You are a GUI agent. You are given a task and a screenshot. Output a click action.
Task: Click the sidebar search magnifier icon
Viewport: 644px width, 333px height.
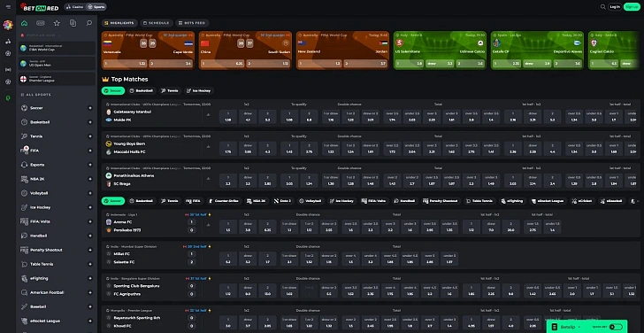pos(88,23)
